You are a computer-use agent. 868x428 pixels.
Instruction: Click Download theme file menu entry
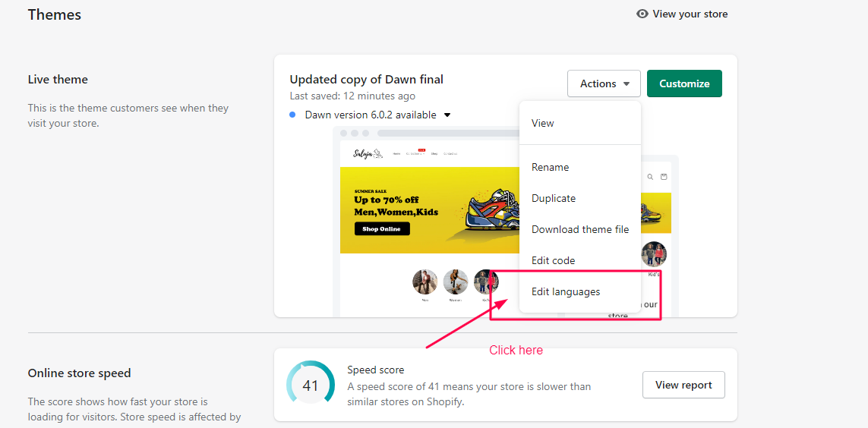[x=580, y=229]
